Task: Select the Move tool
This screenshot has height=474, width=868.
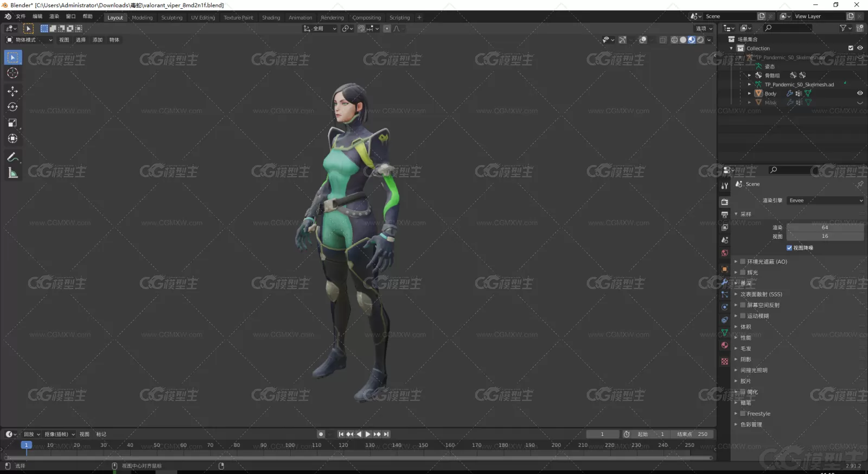Action: pyautogui.click(x=13, y=91)
